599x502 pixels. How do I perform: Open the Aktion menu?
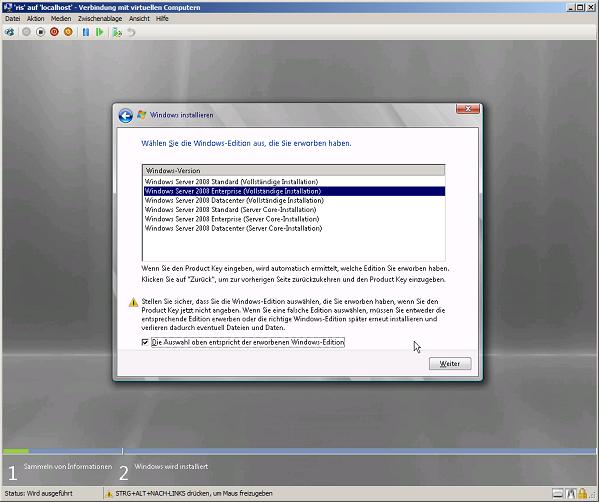coord(36,19)
